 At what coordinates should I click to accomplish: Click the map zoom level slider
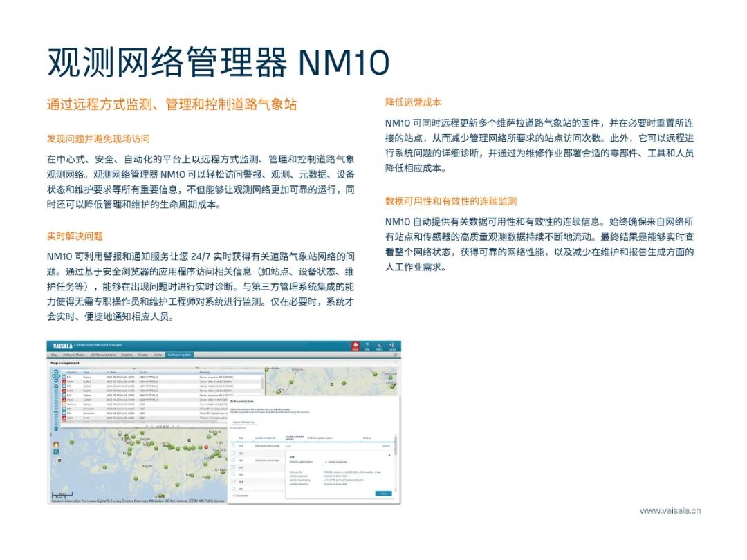click(56, 407)
